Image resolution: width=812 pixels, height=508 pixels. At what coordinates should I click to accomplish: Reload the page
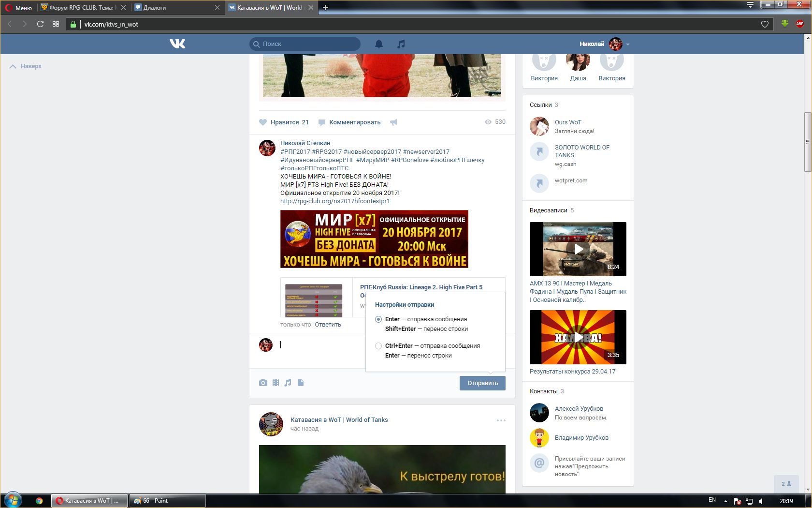(40, 24)
